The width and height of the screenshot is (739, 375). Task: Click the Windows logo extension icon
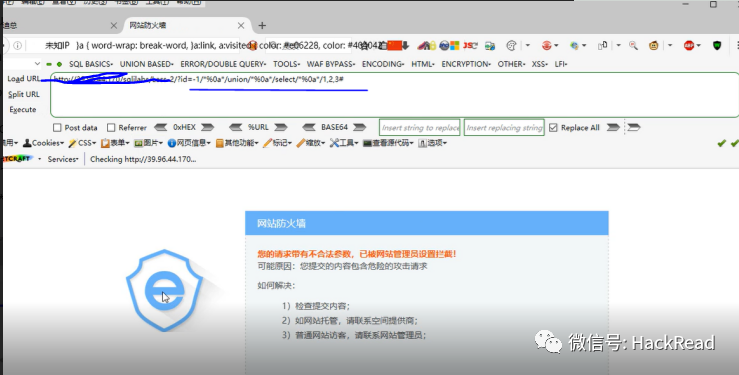coord(454,46)
